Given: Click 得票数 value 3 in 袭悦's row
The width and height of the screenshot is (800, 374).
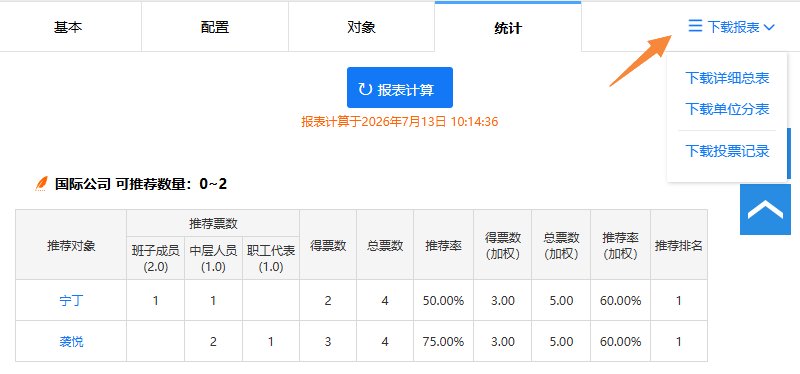Looking at the screenshot, I should tap(328, 341).
